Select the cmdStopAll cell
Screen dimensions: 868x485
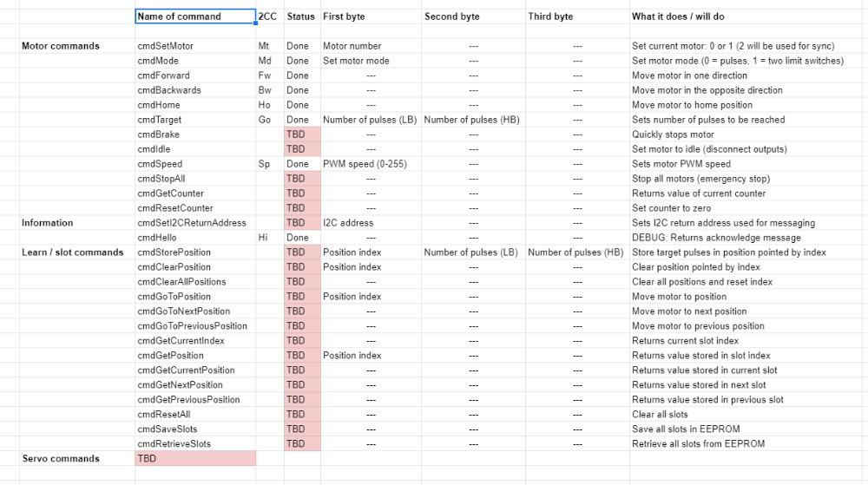tap(195, 179)
